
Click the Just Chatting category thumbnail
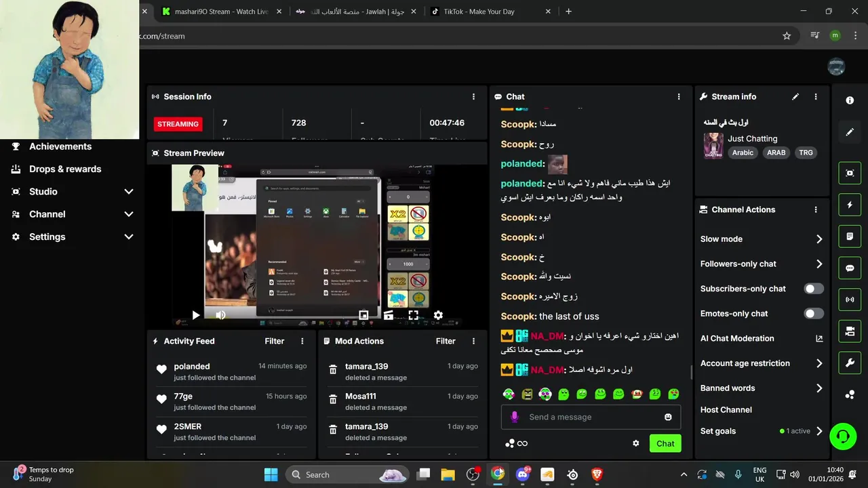[713, 145]
